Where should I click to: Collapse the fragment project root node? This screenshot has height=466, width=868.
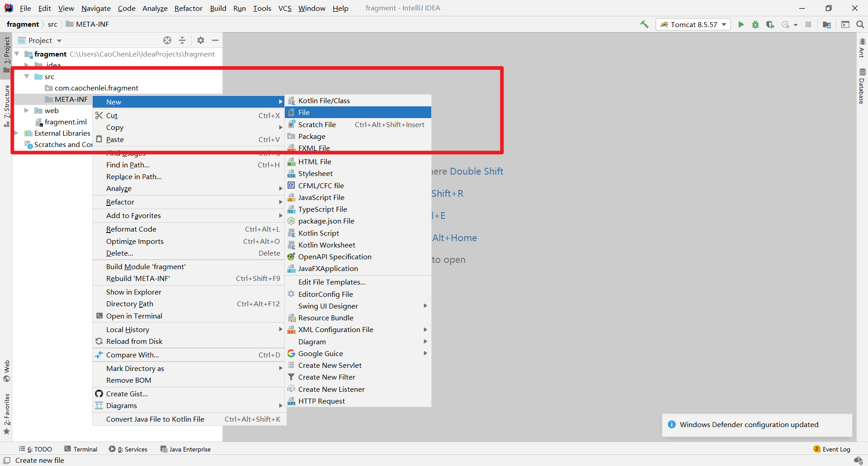(17, 54)
